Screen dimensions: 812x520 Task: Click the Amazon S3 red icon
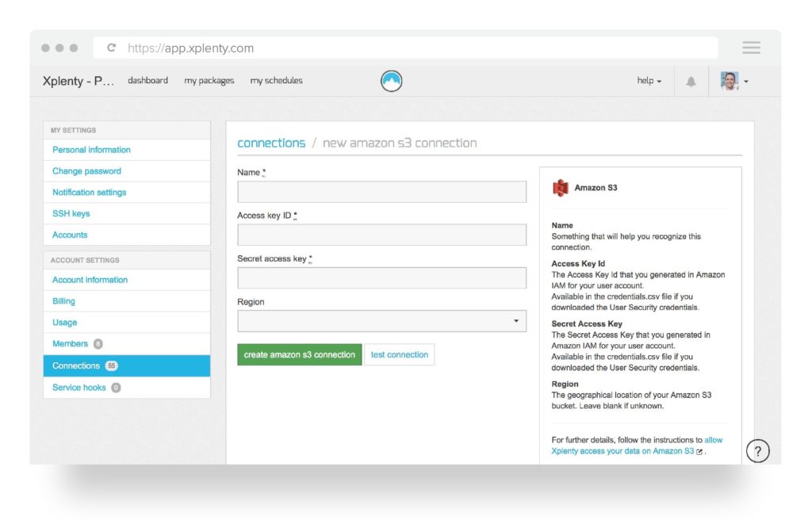point(561,188)
